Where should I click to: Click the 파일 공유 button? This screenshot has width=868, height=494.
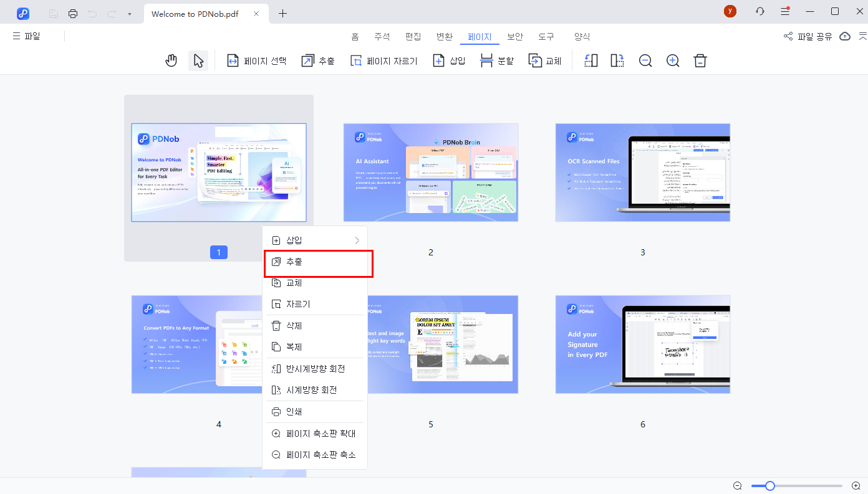tap(808, 37)
